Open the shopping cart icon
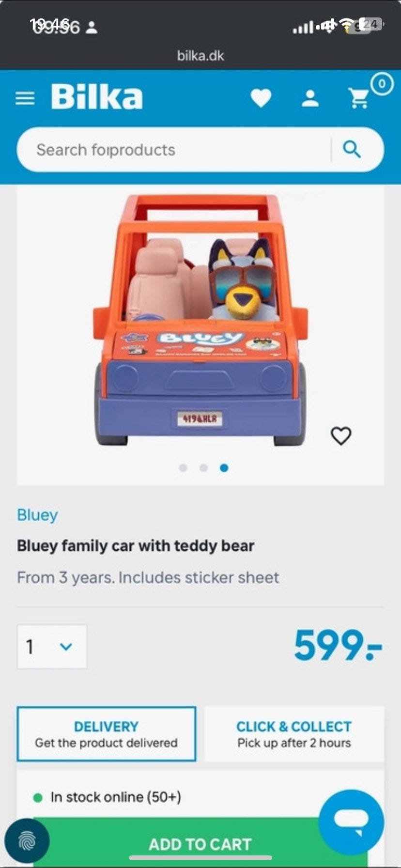This screenshot has width=401, height=868. [x=359, y=98]
